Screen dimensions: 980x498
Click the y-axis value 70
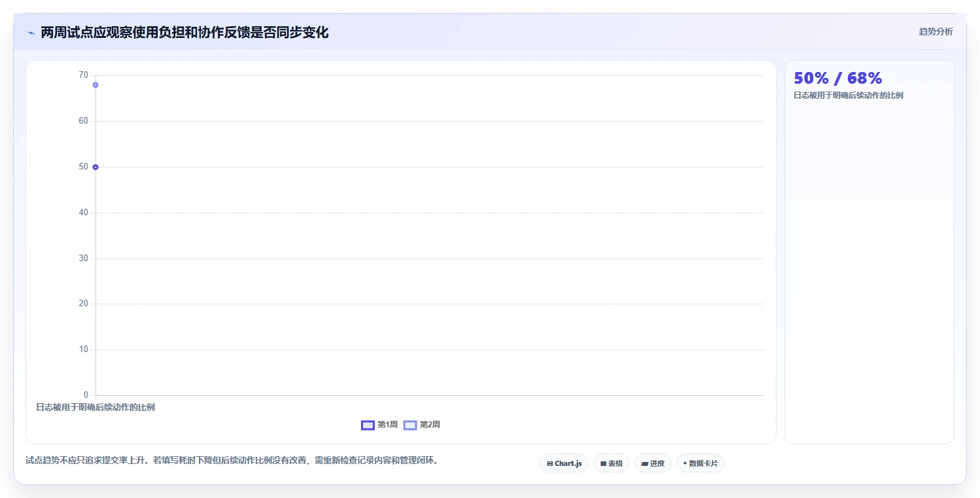tap(83, 75)
